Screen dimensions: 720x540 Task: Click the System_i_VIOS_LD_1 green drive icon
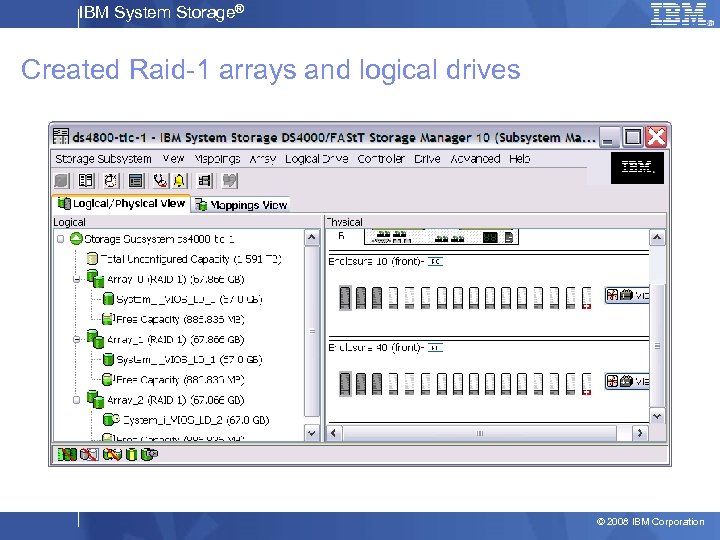[x=108, y=359]
